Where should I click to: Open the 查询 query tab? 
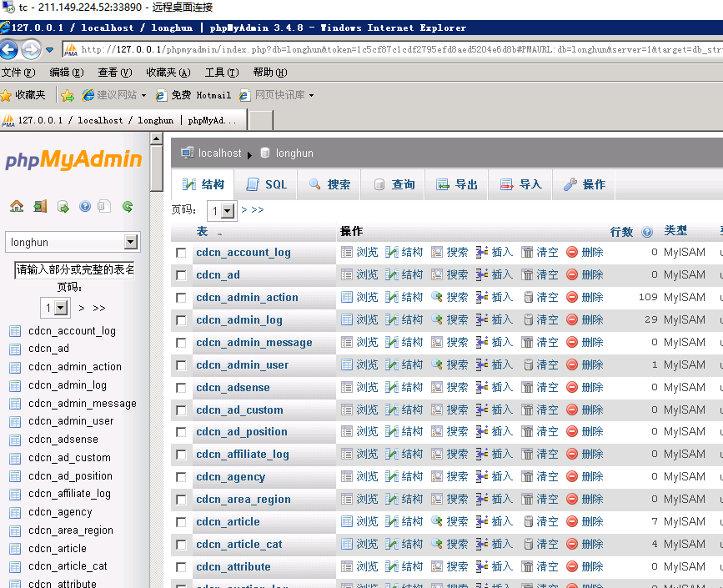click(394, 184)
